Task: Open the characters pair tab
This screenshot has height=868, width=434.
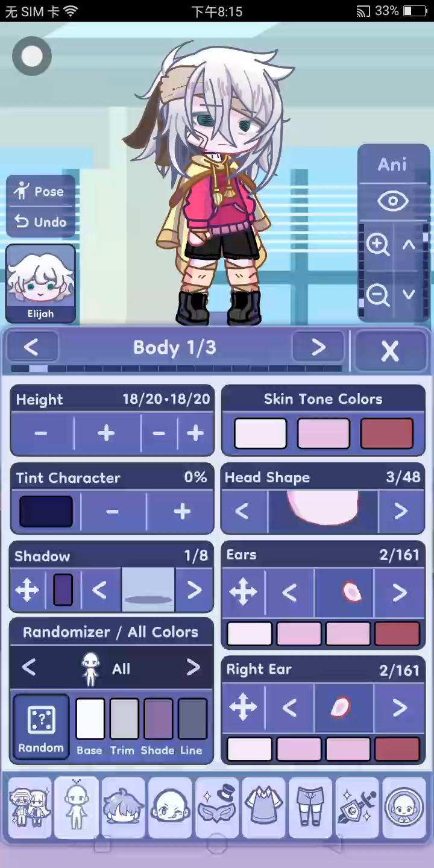Action: 30,807
